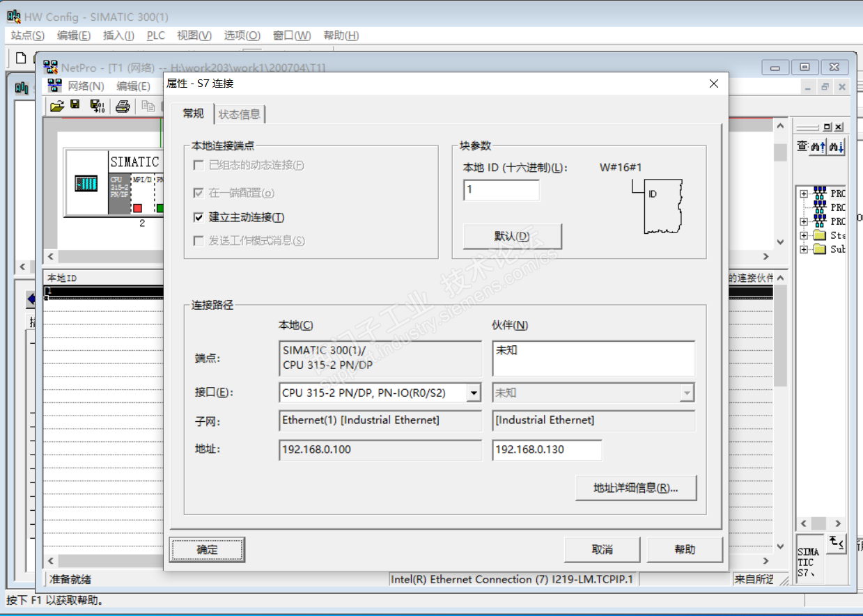Click the green PN interface square
The image size is (863, 616).
tap(160, 207)
